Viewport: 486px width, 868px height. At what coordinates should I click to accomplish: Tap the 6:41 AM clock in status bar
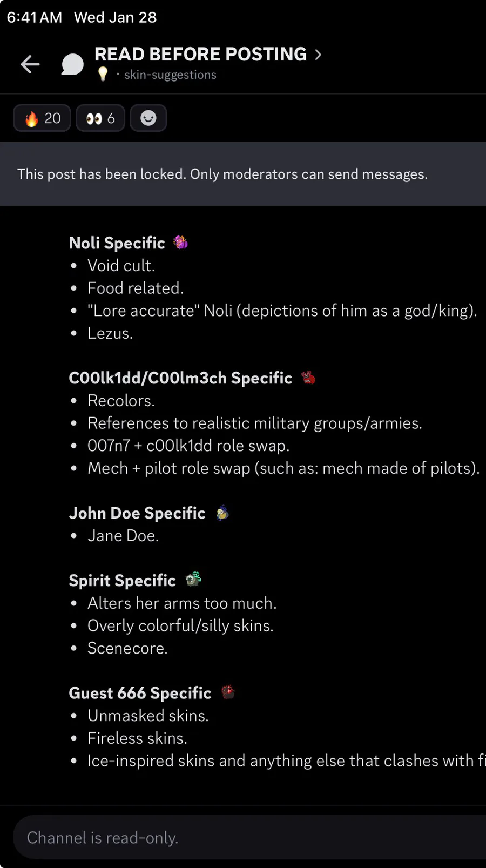pyautogui.click(x=35, y=17)
